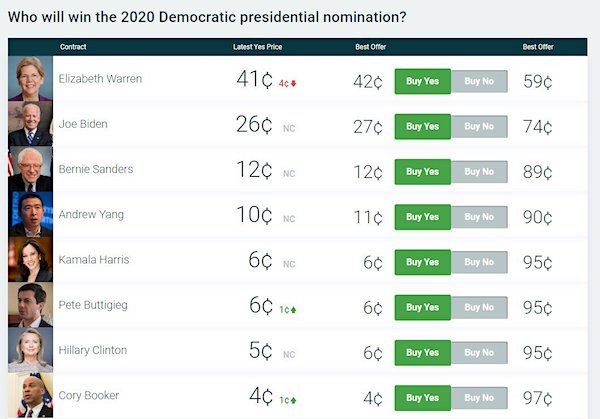The width and height of the screenshot is (600, 419).
Task: Click Buy No for Elizabeth Warren
Action: (479, 81)
